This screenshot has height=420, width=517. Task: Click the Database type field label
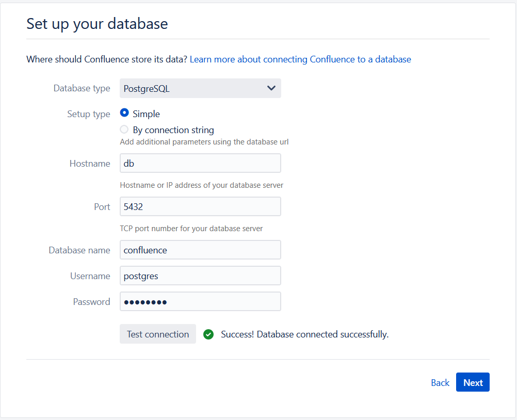point(82,88)
